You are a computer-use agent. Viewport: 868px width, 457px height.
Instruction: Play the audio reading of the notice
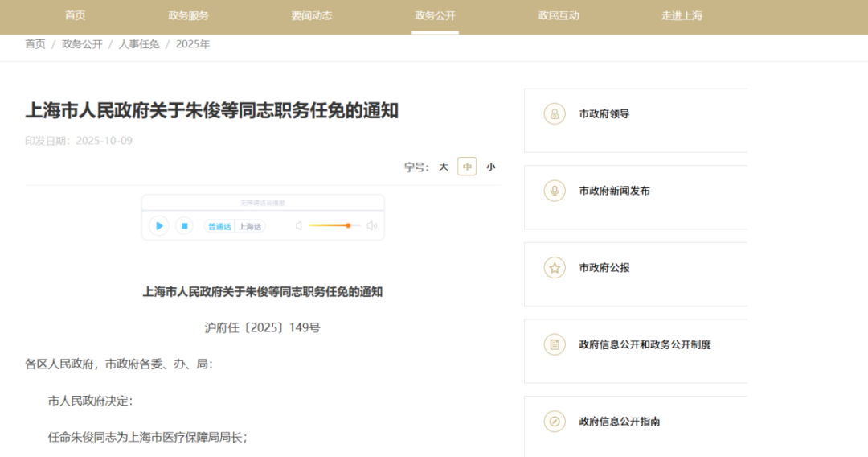pyautogui.click(x=159, y=226)
